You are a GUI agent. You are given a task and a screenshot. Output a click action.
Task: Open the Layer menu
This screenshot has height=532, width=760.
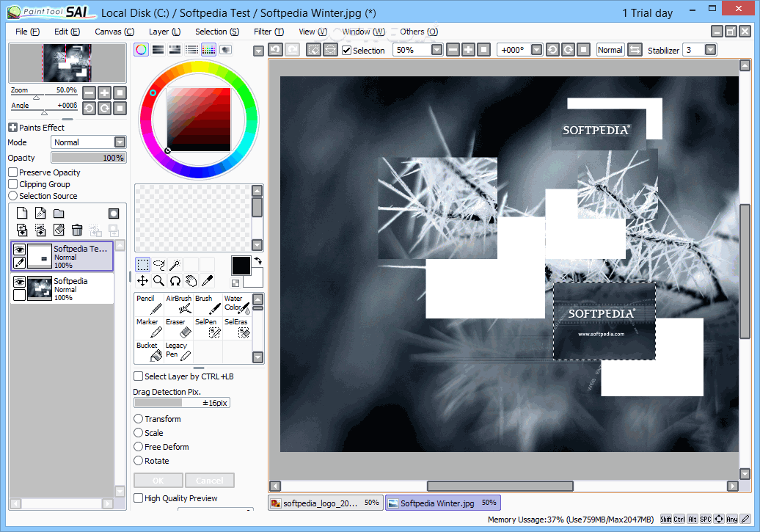pos(164,32)
